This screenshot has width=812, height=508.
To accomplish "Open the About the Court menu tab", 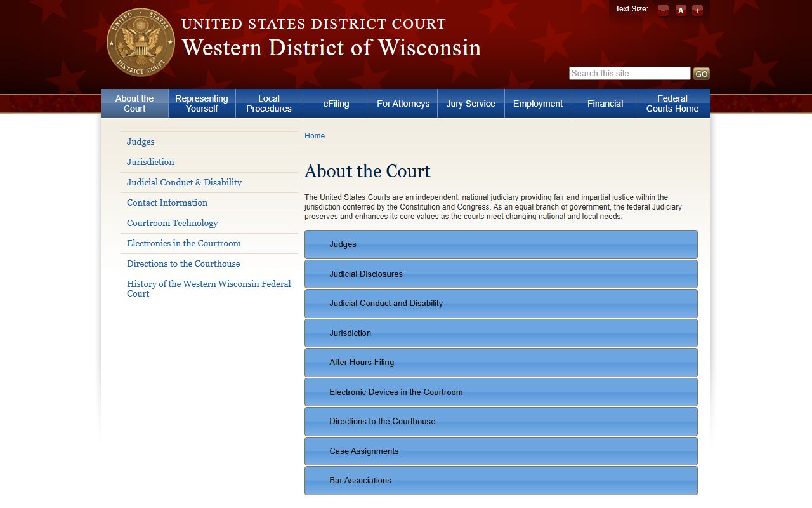I will pyautogui.click(x=134, y=104).
